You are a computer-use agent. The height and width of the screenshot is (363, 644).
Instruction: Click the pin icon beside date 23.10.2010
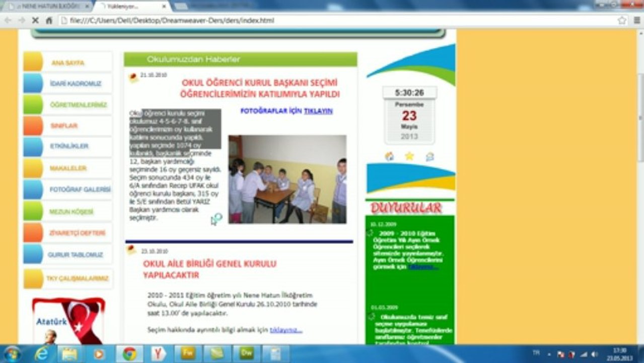point(131,250)
